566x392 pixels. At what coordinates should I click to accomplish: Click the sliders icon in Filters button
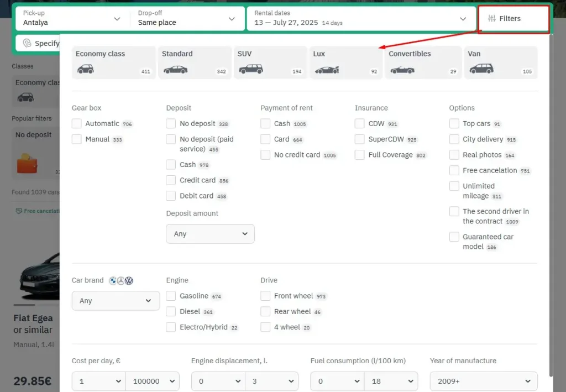point(491,18)
